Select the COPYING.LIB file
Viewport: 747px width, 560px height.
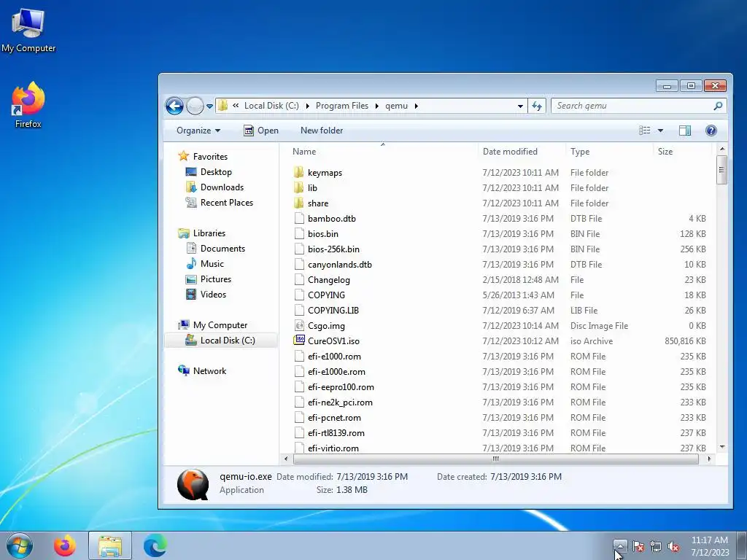coord(333,311)
